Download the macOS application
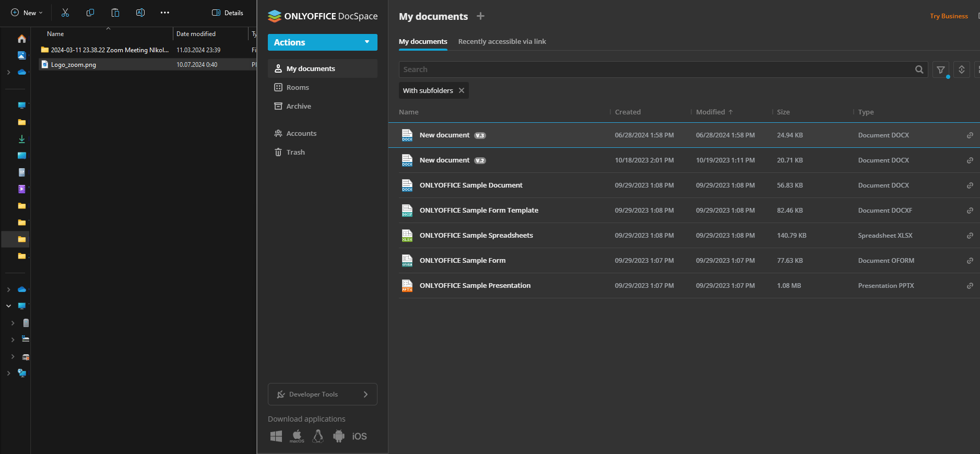This screenshot has width=980, height=454. click(297, 436)
